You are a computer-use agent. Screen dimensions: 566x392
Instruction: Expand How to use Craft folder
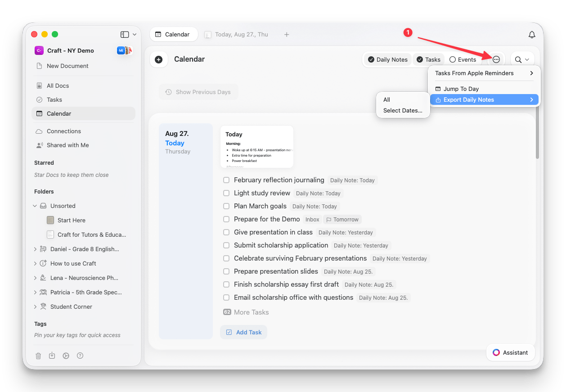click(35, 263)
